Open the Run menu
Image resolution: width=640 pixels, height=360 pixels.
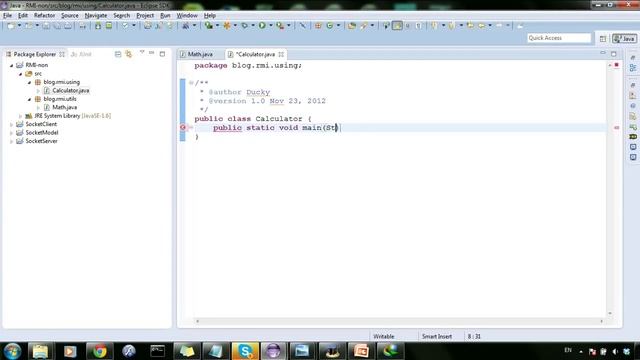pyautogui.click(x=165, y=16)
